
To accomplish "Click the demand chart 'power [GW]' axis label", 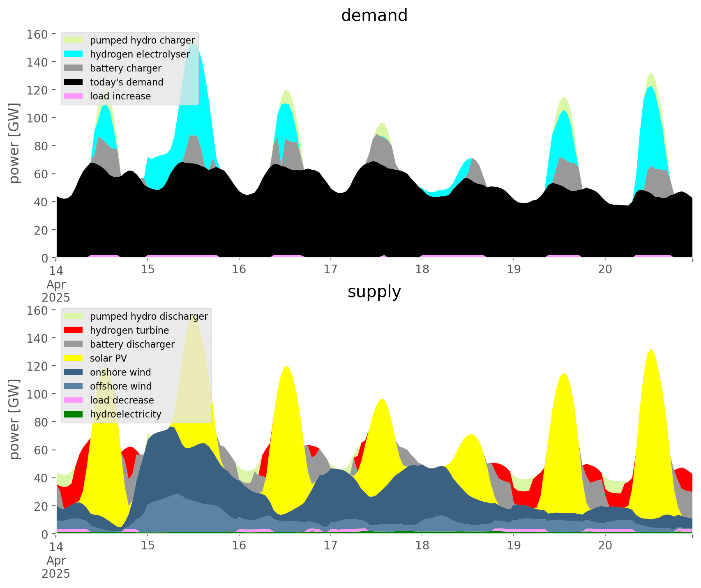I will 15,144.
